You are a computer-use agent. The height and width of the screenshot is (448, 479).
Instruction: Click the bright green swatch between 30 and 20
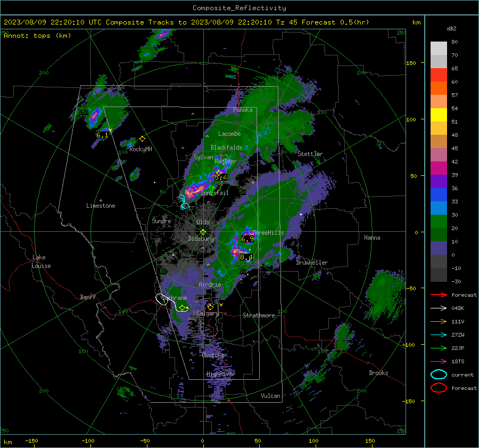439,222
